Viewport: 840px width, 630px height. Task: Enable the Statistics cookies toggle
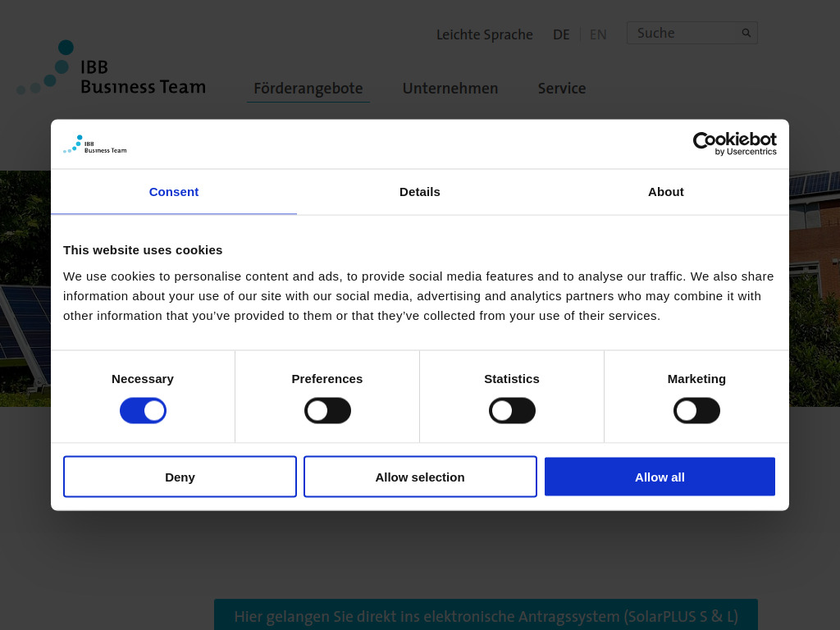click(512, 411)
